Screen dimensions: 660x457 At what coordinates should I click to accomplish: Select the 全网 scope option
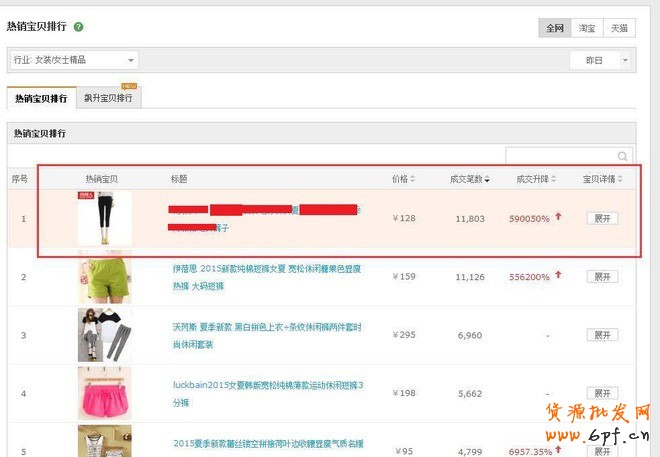tap(554, 28)
